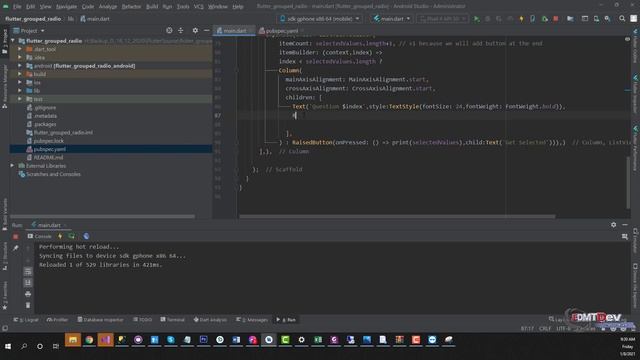The width and height of the screenshot is (640, 360).
Task: Click Attach Debugger icon in toolbar
Action: (544, 19)
